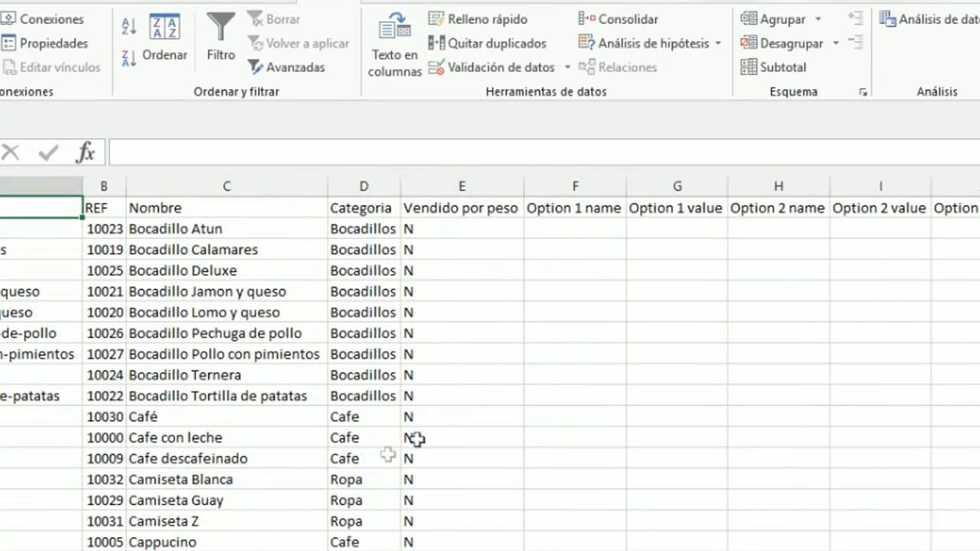
Task: Open Validación de datos tool
Action: [x=436, y=67]
